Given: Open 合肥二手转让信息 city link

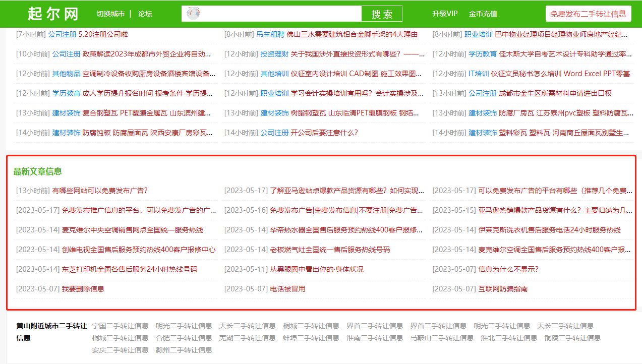Looking at the screenshot, I should (x=184, y=338).
